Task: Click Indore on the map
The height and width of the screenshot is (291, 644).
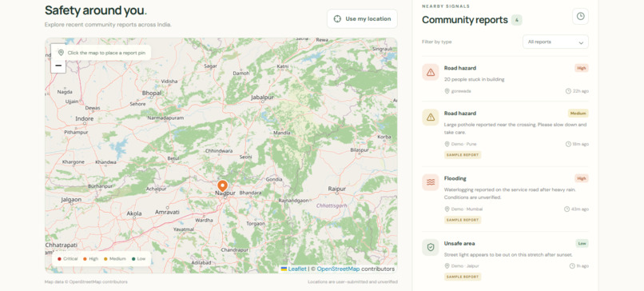Action: click(x=84, y=119)
